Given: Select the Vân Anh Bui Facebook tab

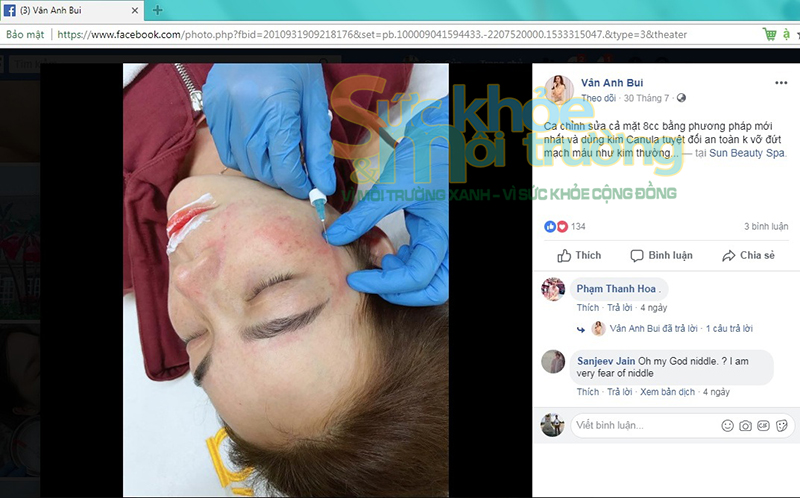Looking at the screenshot, I should coord(71,10).
